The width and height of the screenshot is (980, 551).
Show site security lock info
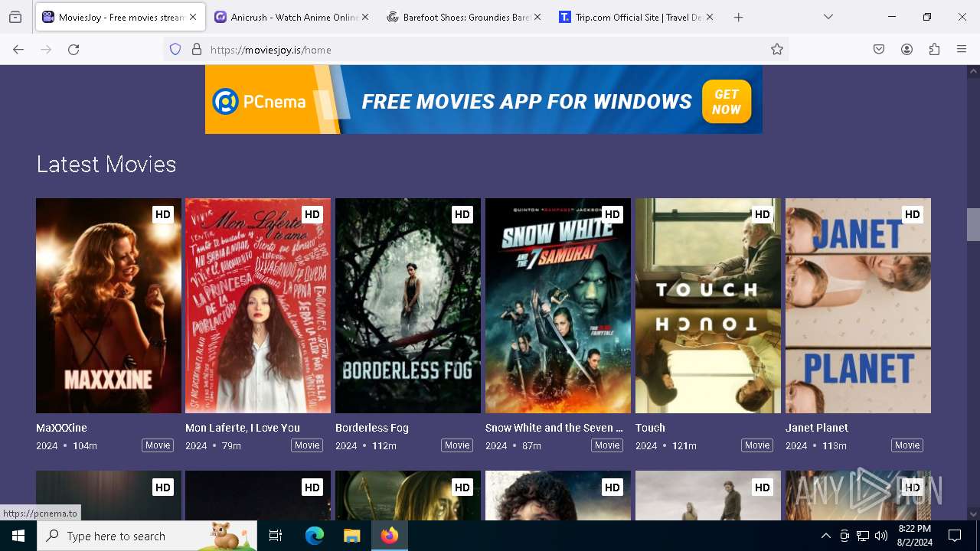pyautogui.click(x=197, y=49)
